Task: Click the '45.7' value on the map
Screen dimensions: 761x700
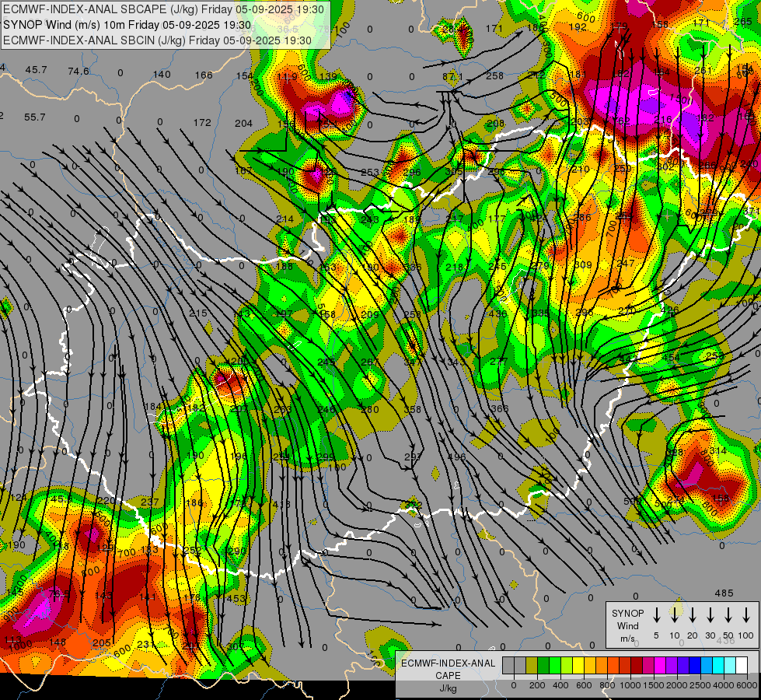Action: point(37,70)
